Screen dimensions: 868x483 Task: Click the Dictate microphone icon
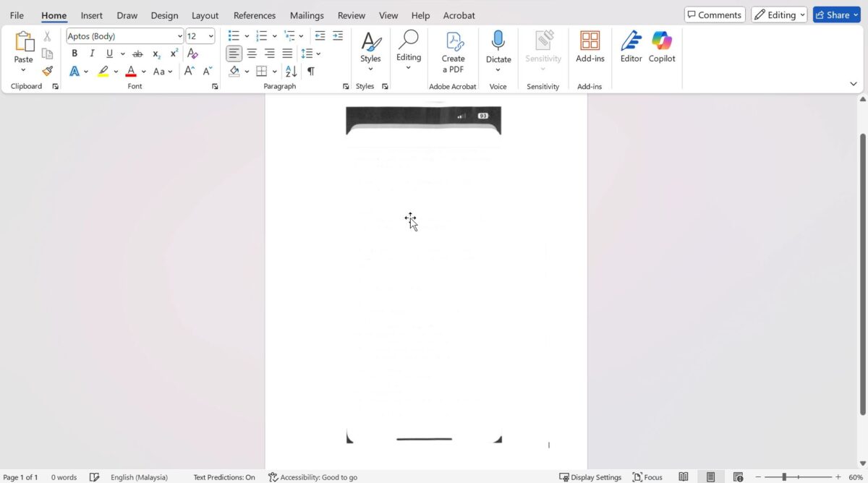coord(498,43)
